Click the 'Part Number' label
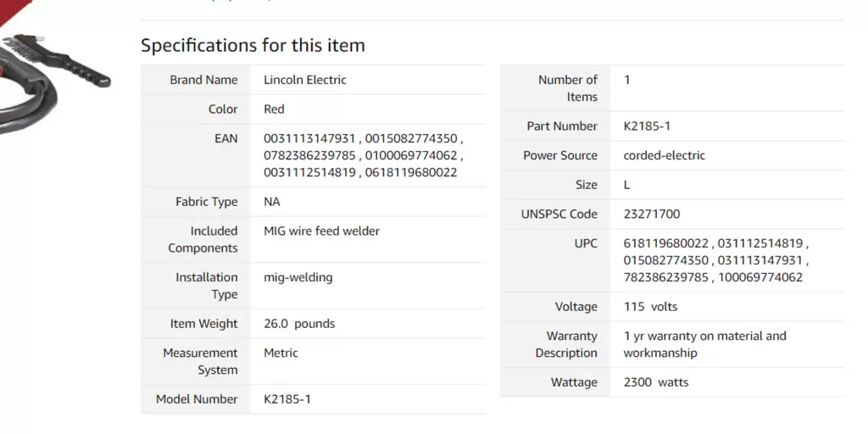The height and width of the screenshot is (434, 868). [x=563, y=126]
